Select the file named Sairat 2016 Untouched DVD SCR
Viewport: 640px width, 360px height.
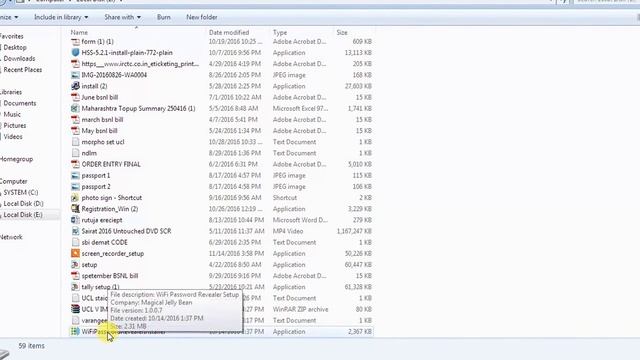[x=126, y=231]
